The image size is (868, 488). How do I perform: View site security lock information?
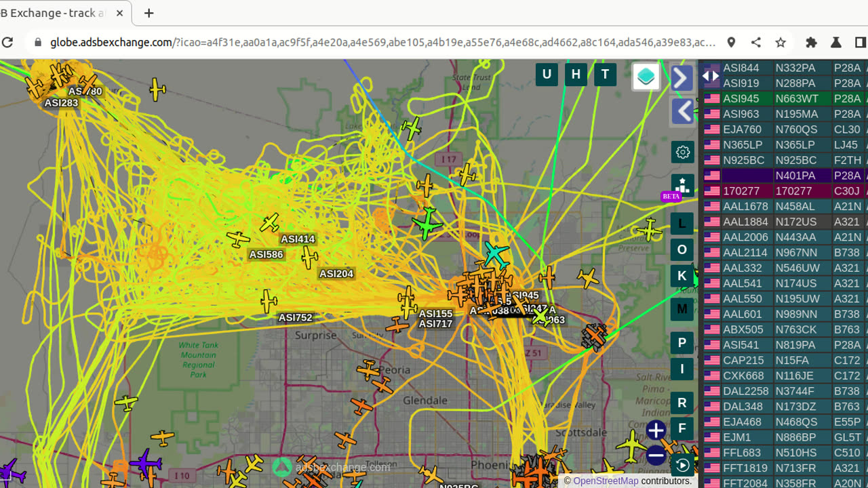point(38,42)
